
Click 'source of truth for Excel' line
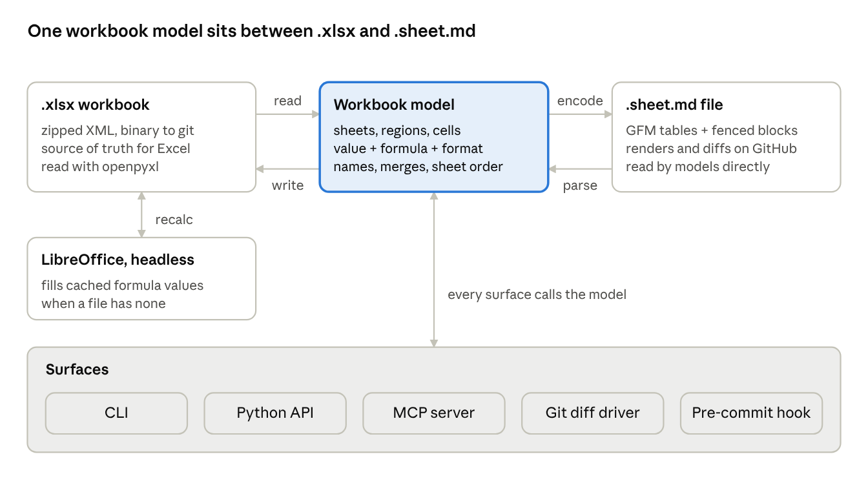[116, 149]
